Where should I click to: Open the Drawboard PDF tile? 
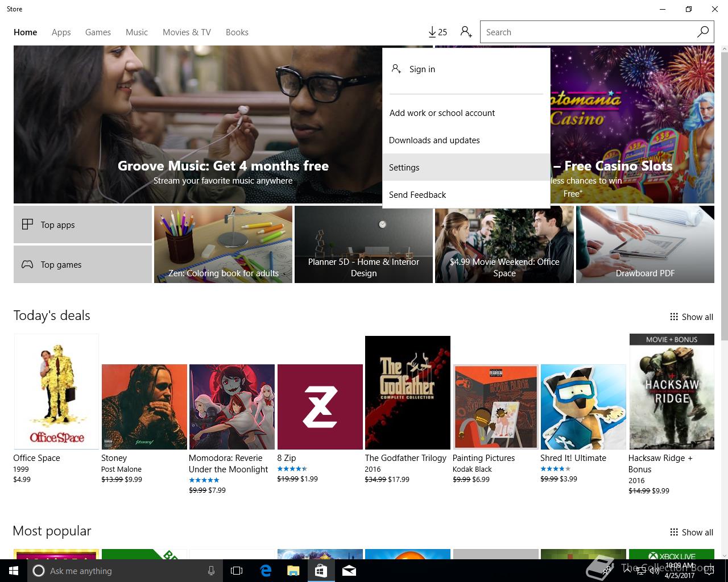pyautogui.click(x=645, y=244)
